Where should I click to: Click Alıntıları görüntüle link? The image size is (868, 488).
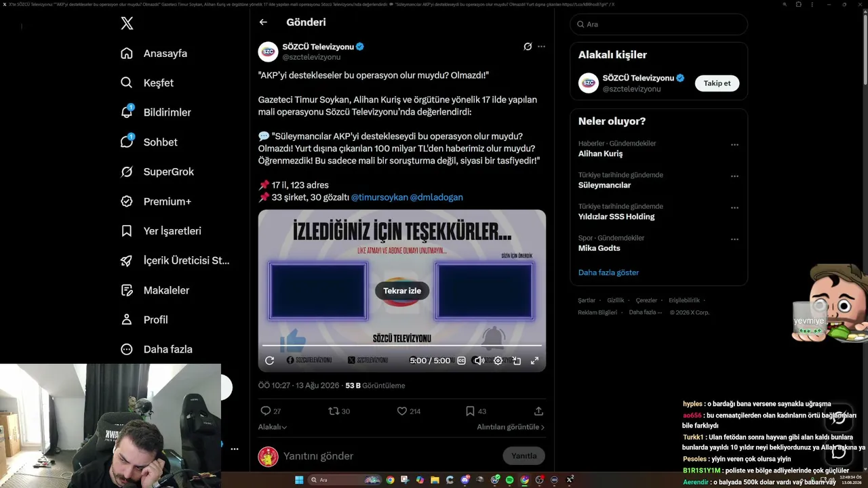coord(511,427)
